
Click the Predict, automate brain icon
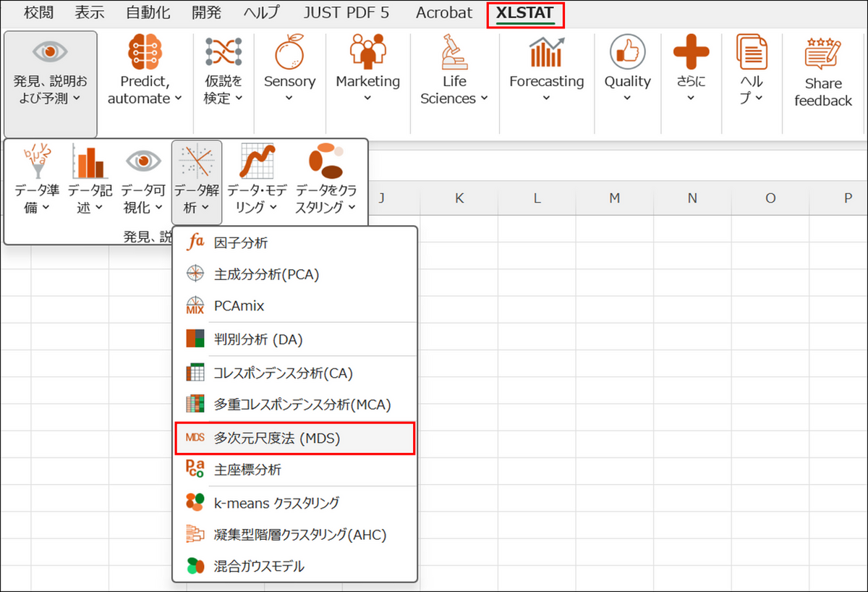coord(145,54)
